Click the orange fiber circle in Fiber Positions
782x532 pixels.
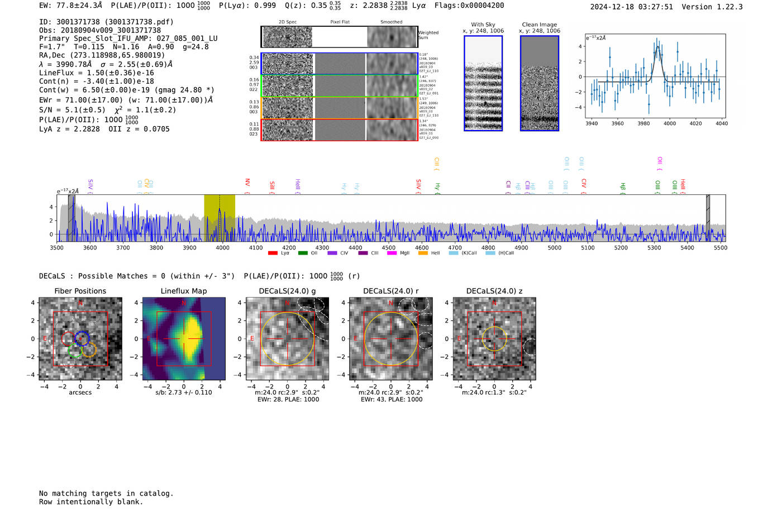[89, 350]
